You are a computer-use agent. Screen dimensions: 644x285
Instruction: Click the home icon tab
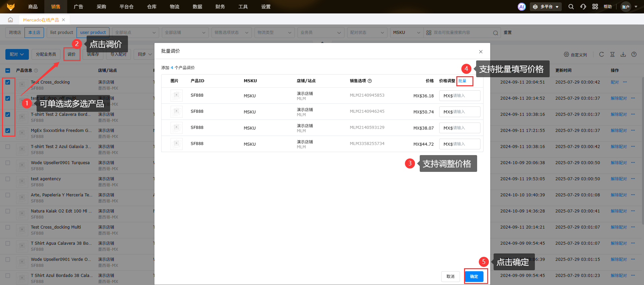click(10, 20)
